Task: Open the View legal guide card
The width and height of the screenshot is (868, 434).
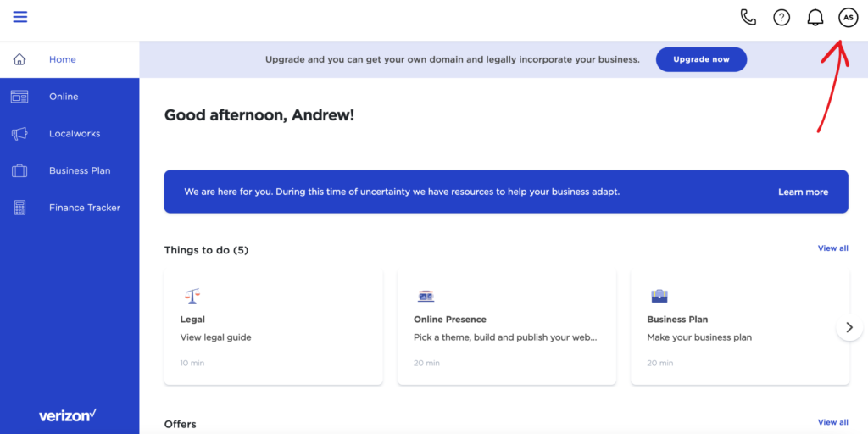Action: [x=273, y=328]
